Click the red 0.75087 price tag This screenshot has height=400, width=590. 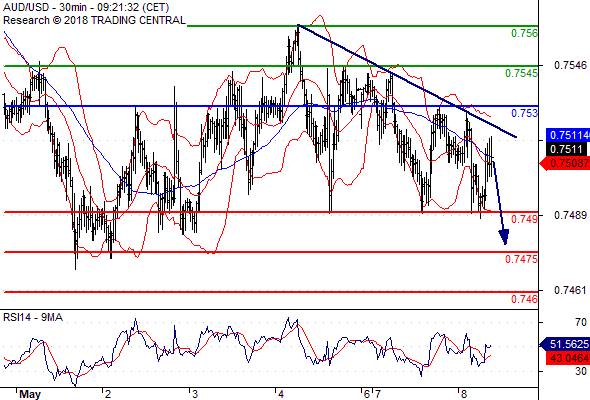click(565, 163)
